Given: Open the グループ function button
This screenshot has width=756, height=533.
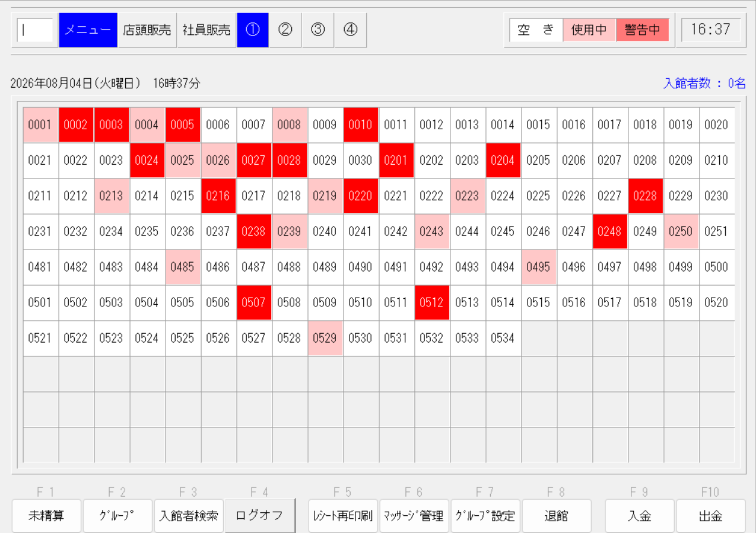Looking at the screenshot, I should pyautogui.click(x=117, y=516).
